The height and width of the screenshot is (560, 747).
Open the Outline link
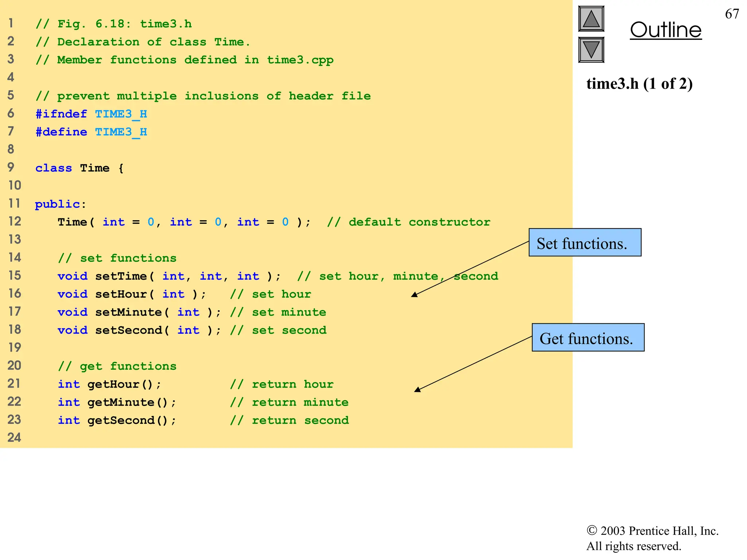[666, 30]
